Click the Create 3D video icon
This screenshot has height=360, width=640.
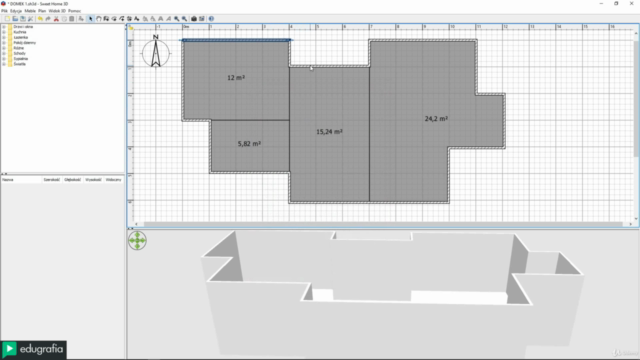(x=202, y=19)
